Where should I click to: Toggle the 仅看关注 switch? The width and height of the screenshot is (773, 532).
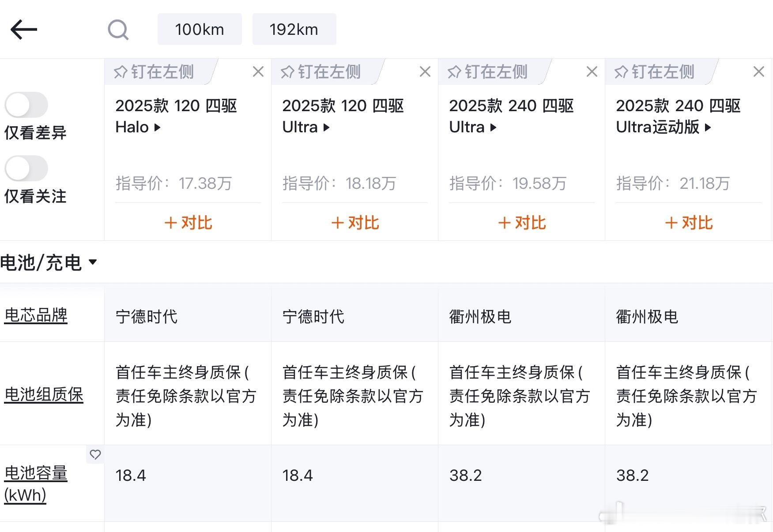(x=26, y=169)
